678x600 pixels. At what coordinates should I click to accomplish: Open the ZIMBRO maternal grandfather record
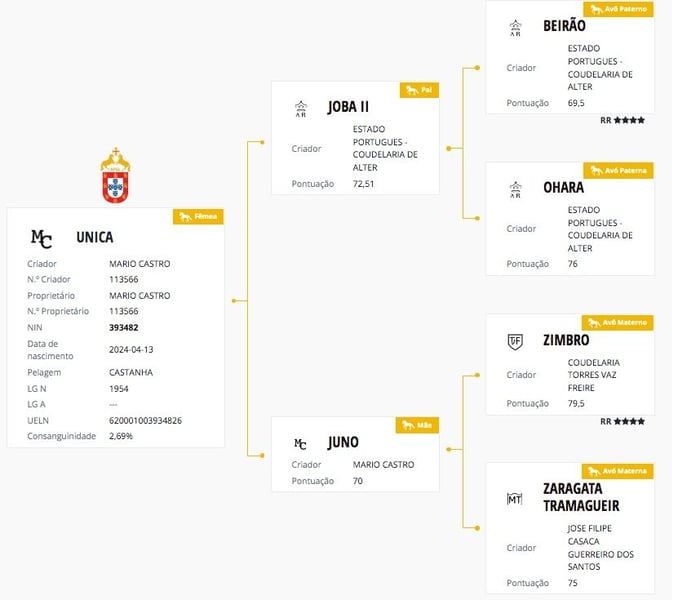click(x=564, y=340)
